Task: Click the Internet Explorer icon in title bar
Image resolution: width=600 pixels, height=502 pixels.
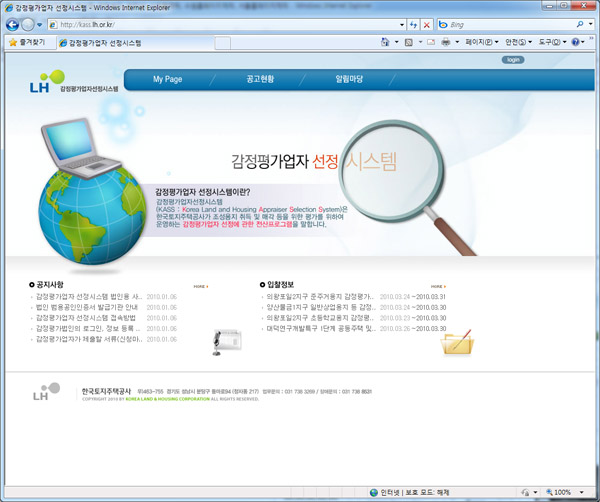Action: point(8,7)
